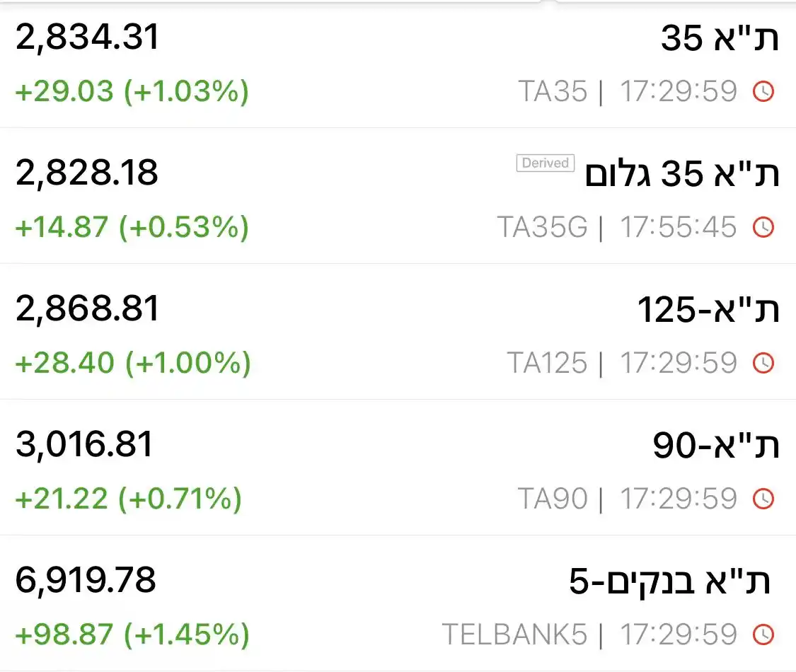Open the ת"א בנקים-5 index title
This screenshot has height=672, width=796.
669,581
